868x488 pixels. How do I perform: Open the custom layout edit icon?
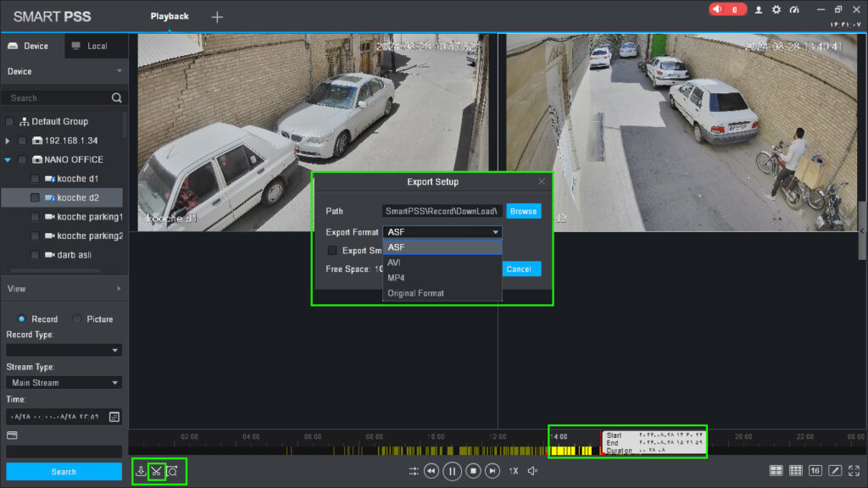[835, 471]
